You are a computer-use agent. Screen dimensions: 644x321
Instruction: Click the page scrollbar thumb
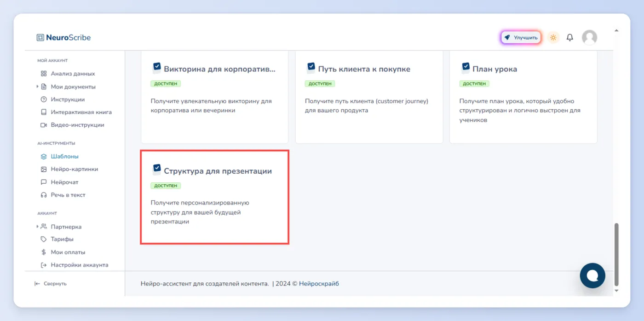pos(617,254)
